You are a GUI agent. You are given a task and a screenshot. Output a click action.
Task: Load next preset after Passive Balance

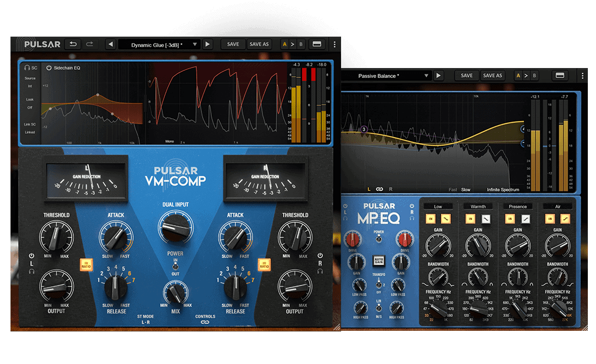point(439,76)
